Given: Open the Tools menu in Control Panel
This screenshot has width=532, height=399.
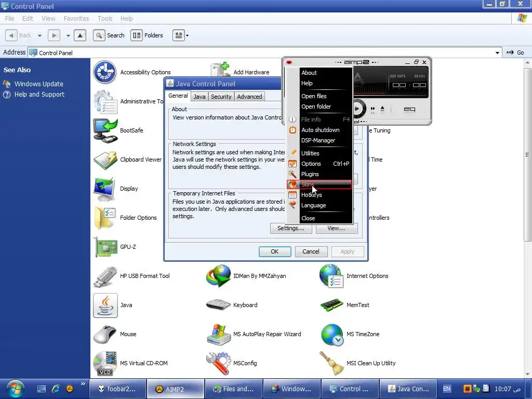Looking at the screenshot, I should coord(105,18).
